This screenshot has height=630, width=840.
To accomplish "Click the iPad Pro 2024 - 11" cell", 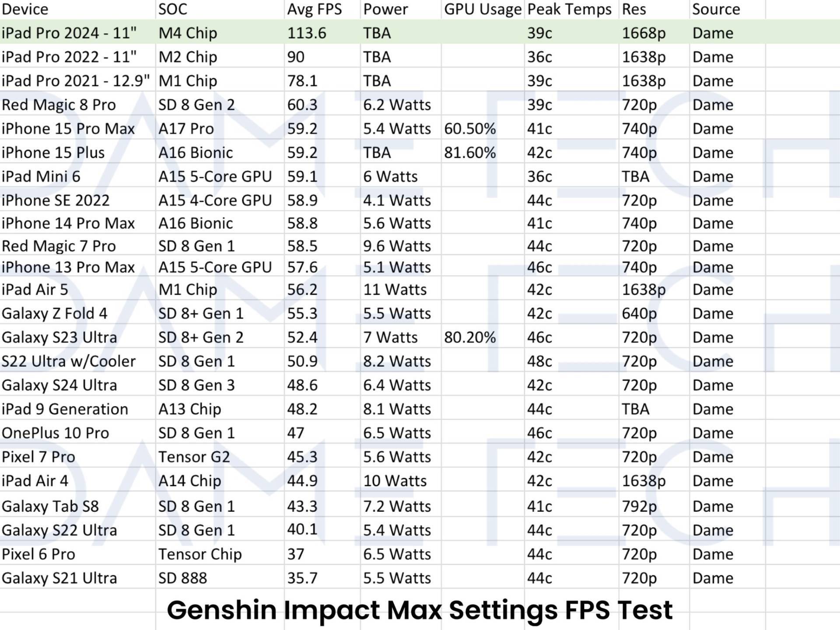I will coord(69,33).
